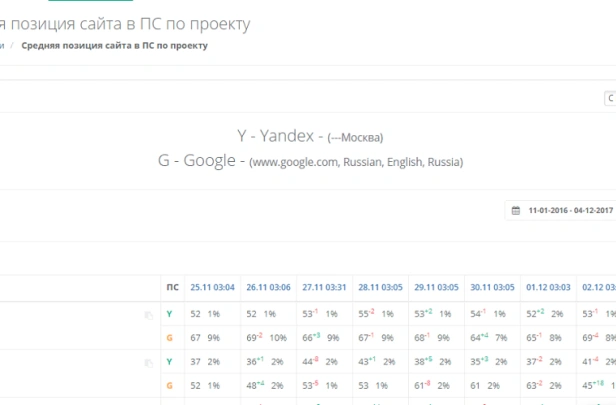Open the 28.11 03:05 date column link
The image size is (616, 405).
pos(380,288)
